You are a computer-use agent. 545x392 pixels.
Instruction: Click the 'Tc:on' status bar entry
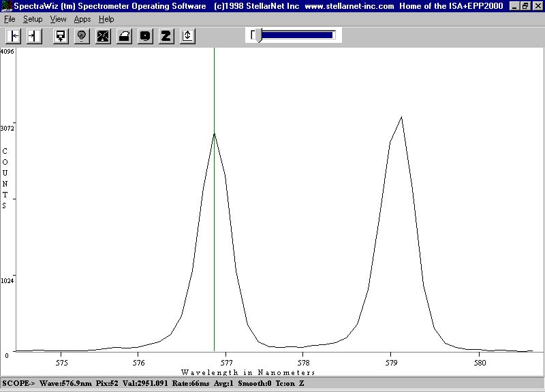[x=285, y=384]
